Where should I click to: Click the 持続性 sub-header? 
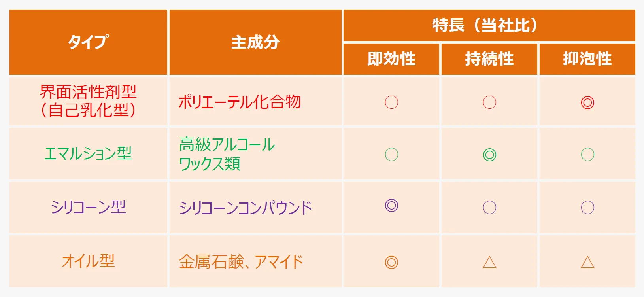[x=489, y=59]
